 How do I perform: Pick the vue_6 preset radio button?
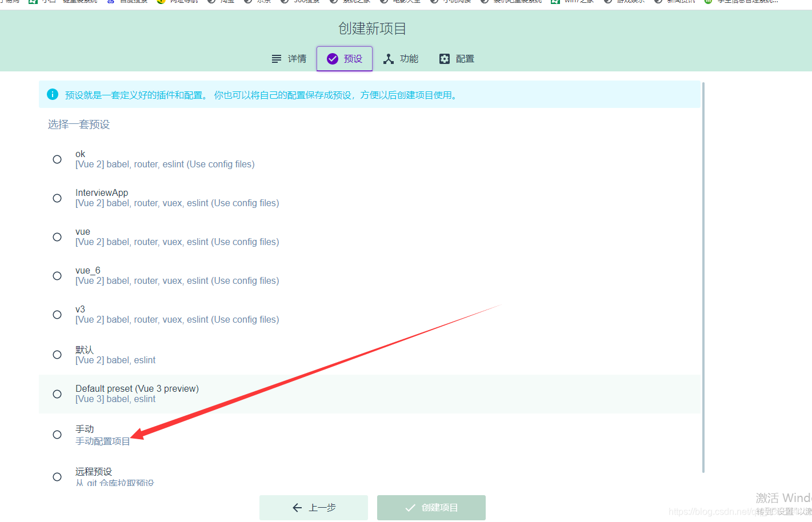click(x=57, y=276)
